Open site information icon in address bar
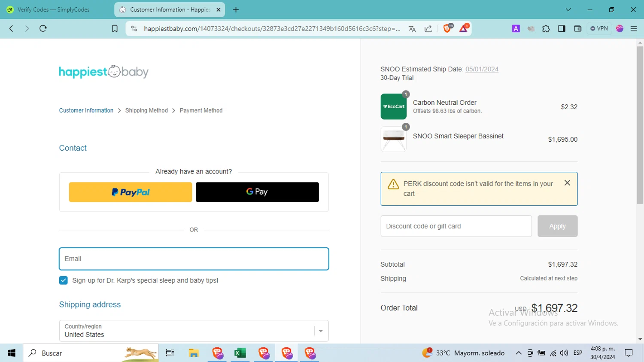Image resolution: width=644 pixels, height=362 pixels. click(x=134, y=28)
